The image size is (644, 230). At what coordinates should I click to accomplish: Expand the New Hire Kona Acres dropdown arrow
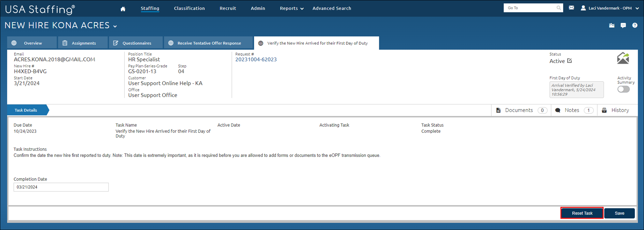click(115, 26)
